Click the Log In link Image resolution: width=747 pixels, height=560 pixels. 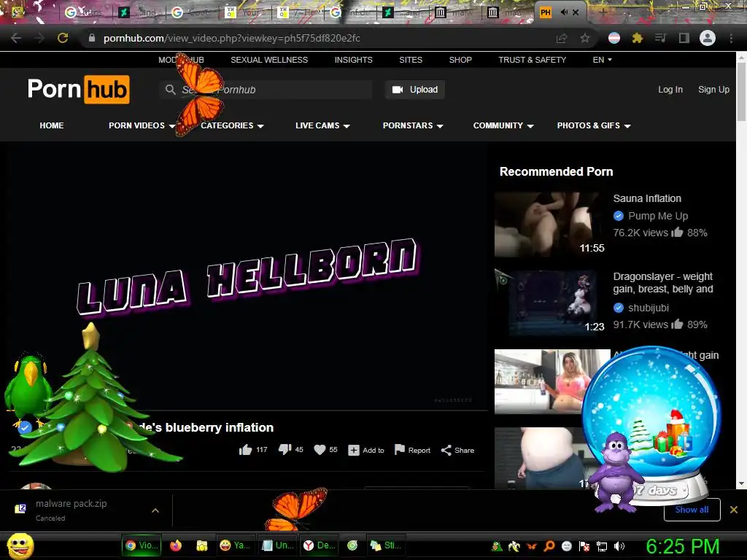(670, 90)
